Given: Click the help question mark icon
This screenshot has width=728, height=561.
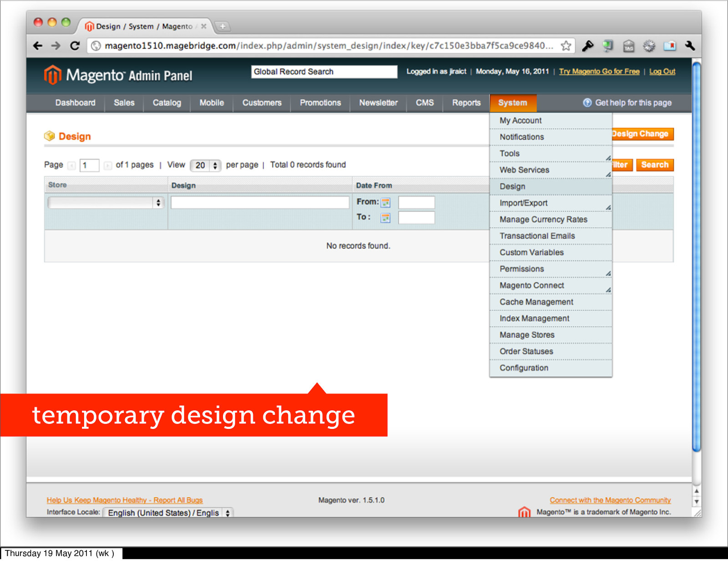Looking at the screenshot, I should click(x=587, y=102).
